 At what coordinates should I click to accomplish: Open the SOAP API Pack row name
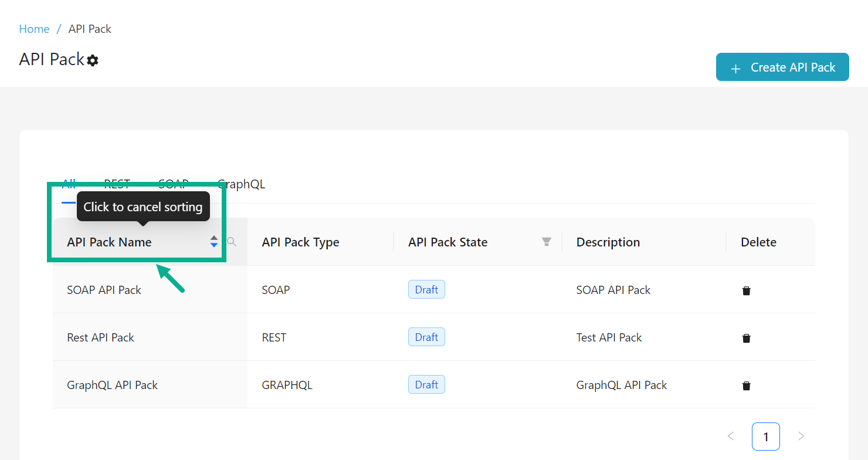(104, 290)
